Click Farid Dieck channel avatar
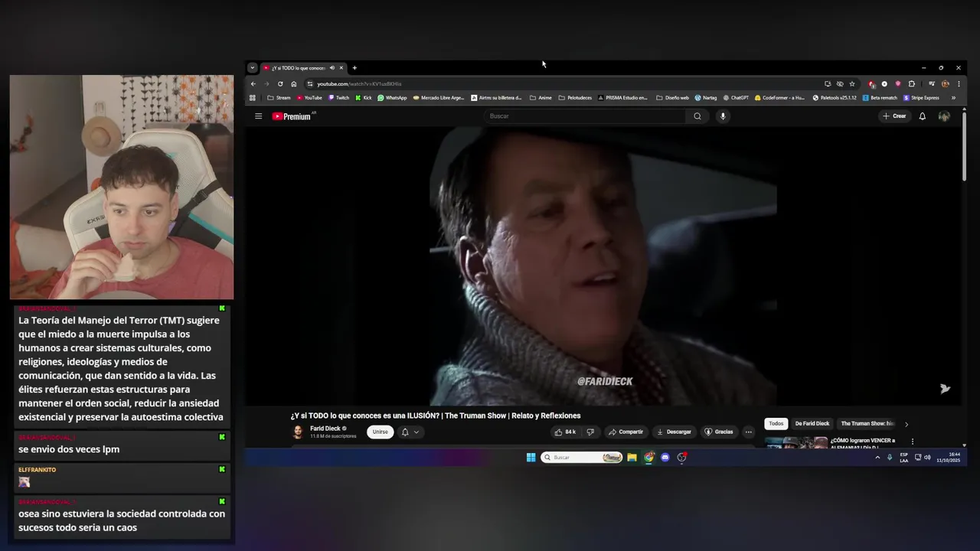 point(297,432)
